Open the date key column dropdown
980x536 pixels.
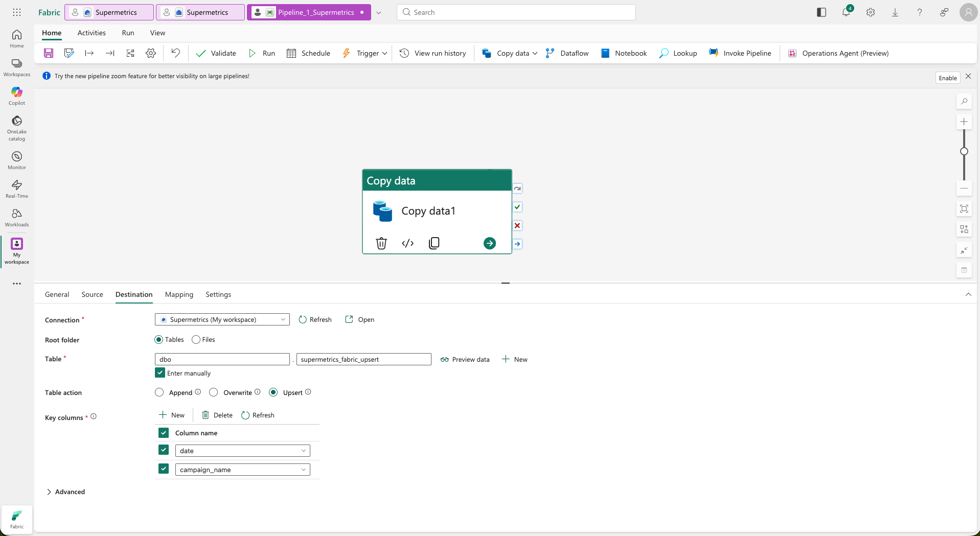pos(243,451)
